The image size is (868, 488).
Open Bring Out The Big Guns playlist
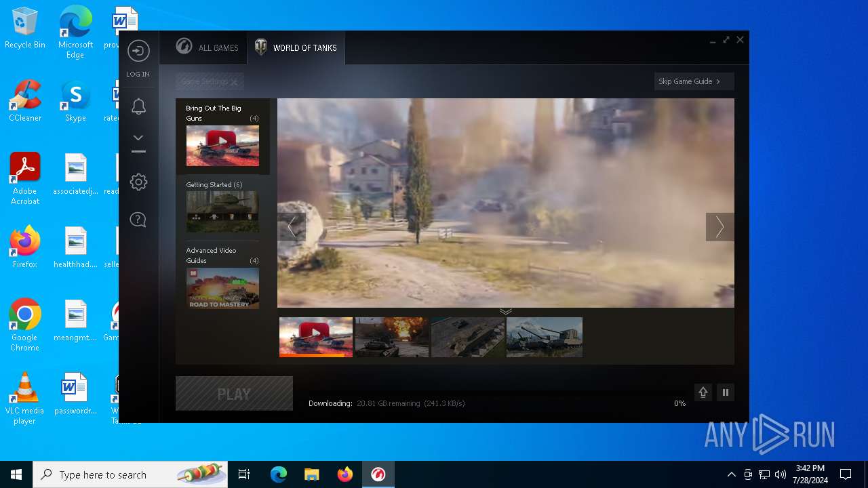222,136
